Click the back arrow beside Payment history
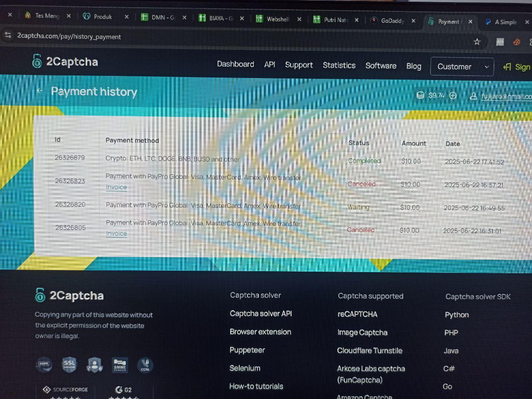The height and width of the screenshot is (399, 532). pyautogui.click(x=39, y=91)
